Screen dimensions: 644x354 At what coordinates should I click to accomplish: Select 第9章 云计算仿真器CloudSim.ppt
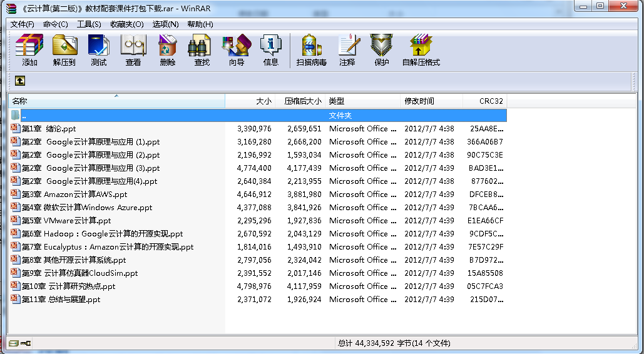[79, 273]
